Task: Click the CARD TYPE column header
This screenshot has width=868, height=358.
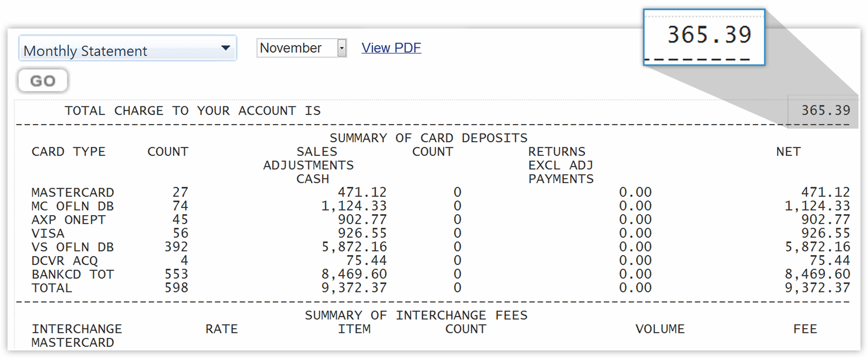Action: (68, 152)
